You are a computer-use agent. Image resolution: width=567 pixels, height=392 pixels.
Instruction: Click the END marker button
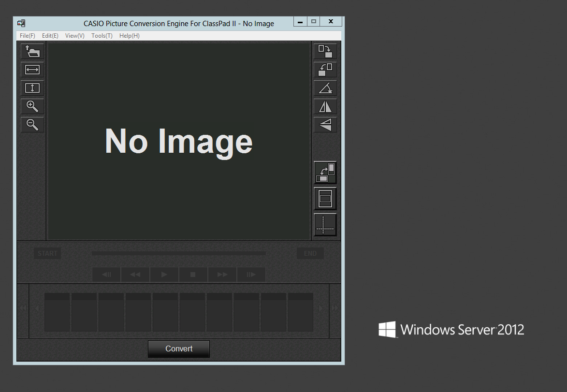tap(310, 253)
